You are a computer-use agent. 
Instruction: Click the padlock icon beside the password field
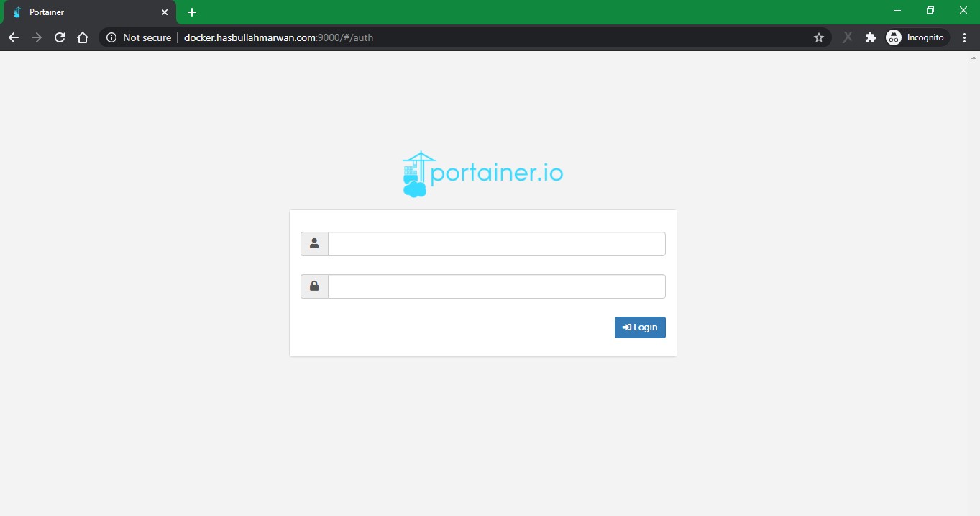coord(314,286)
